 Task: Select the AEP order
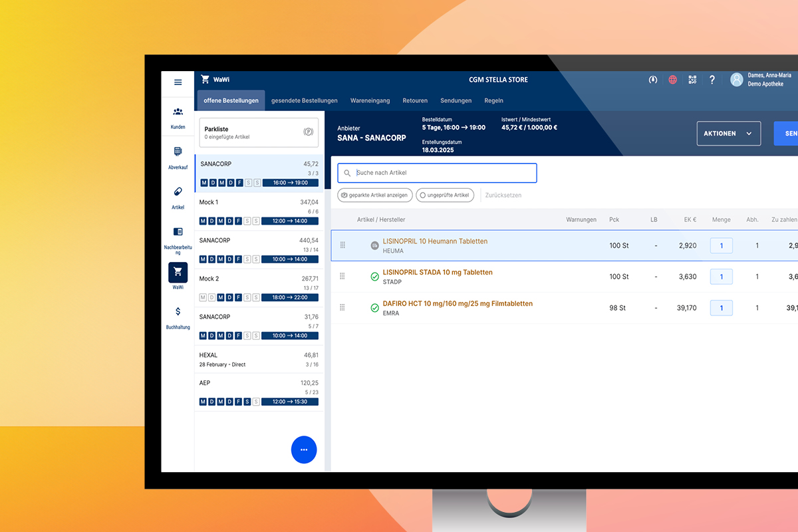(x=259, y=392)
